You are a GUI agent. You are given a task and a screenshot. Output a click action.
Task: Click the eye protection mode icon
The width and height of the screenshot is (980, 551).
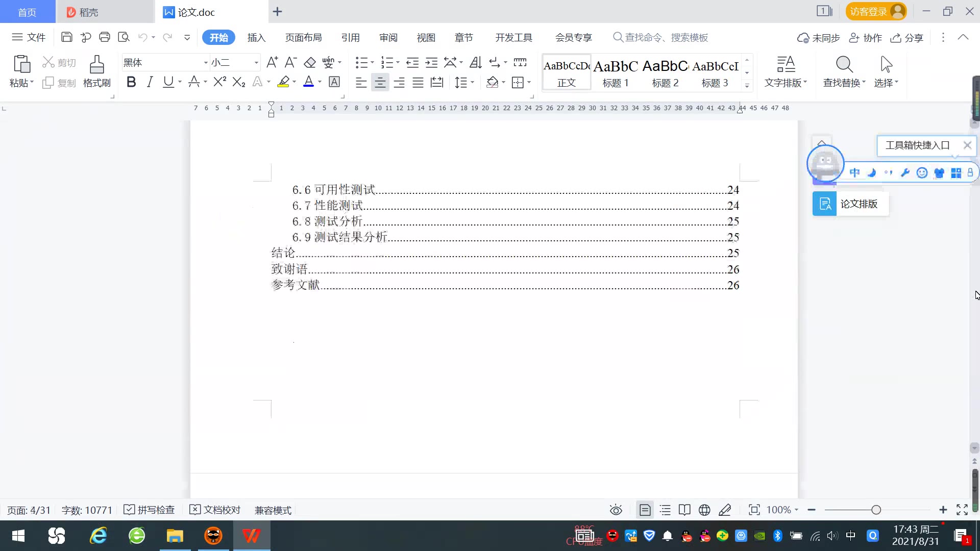[x=616, y=510]
